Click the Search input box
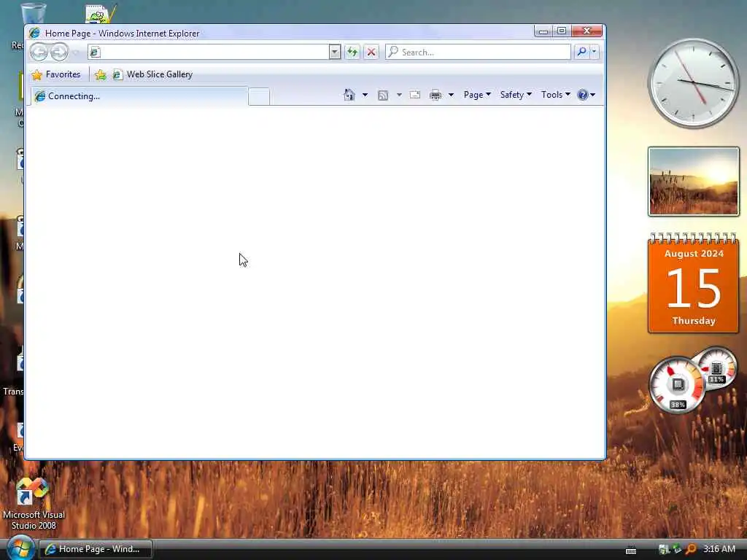This screenshot has height=560, width=747. pyautogui.click(x=478, y=52)
